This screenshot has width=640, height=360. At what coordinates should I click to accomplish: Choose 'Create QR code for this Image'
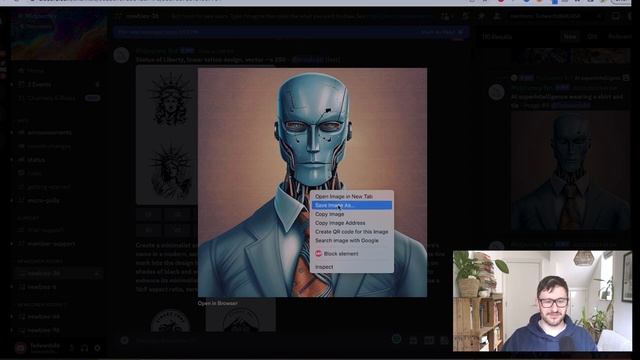[352, 232]
